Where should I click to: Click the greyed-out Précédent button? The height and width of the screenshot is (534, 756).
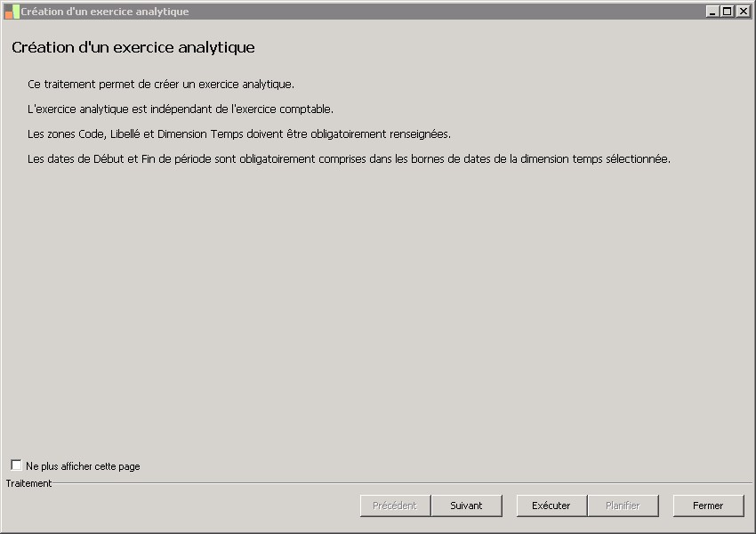click(395, 506)
